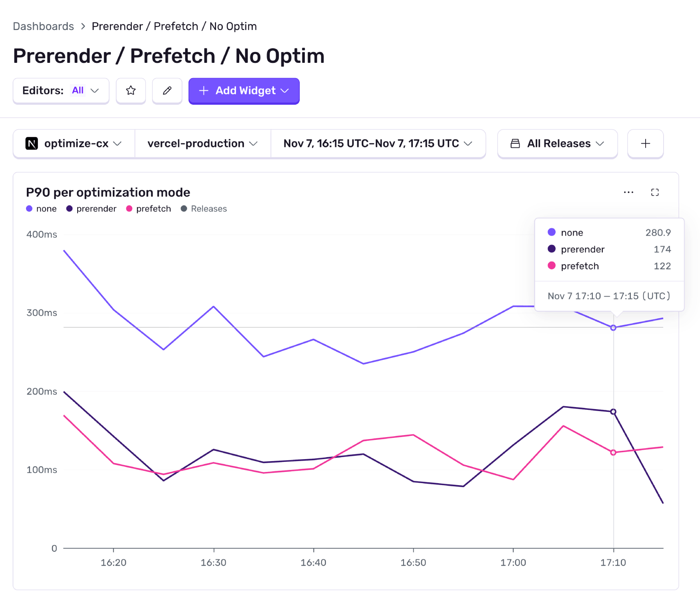This screenshot has width=700, height=602.
Task: Open the P90 widget options ellipsis menu
Action: pyautogui.click(x=628, y=192)
